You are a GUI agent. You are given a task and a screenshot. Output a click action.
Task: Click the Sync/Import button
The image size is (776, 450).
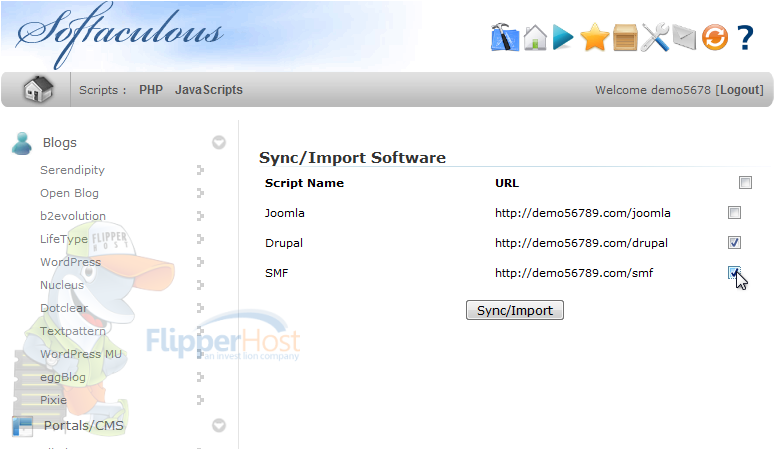[515, 310]
